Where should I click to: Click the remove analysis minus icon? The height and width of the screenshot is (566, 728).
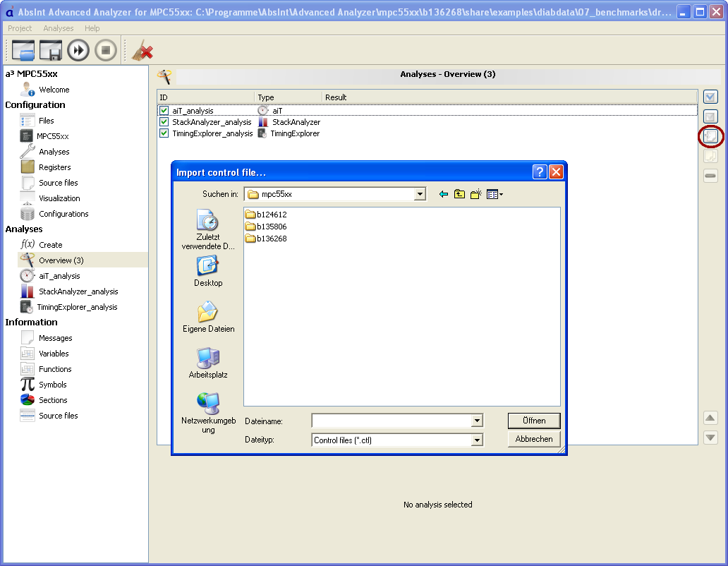coord(710,176)
